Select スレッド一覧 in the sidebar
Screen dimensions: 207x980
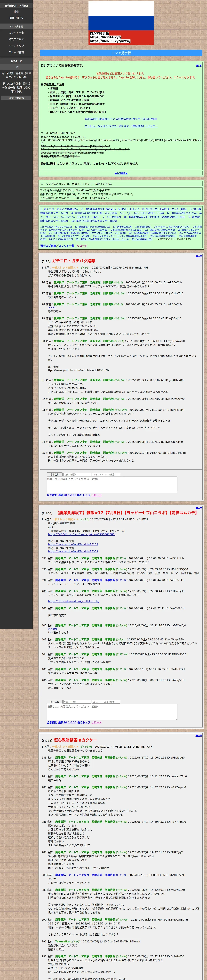(16, 33)
